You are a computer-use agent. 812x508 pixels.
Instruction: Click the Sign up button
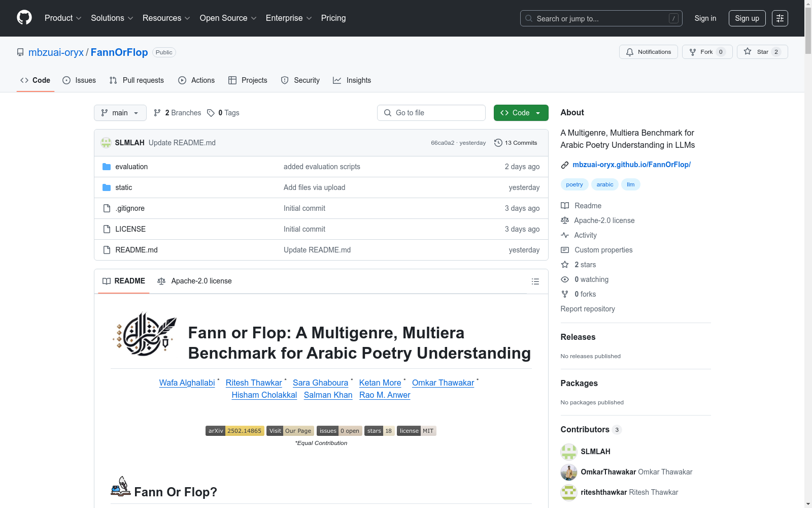point(747,18)
